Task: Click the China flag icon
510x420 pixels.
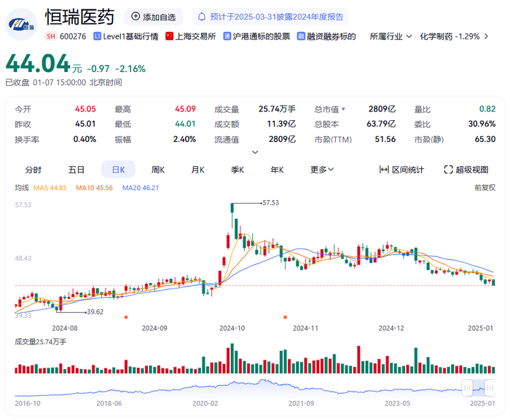Action: (x=169, y=36)
